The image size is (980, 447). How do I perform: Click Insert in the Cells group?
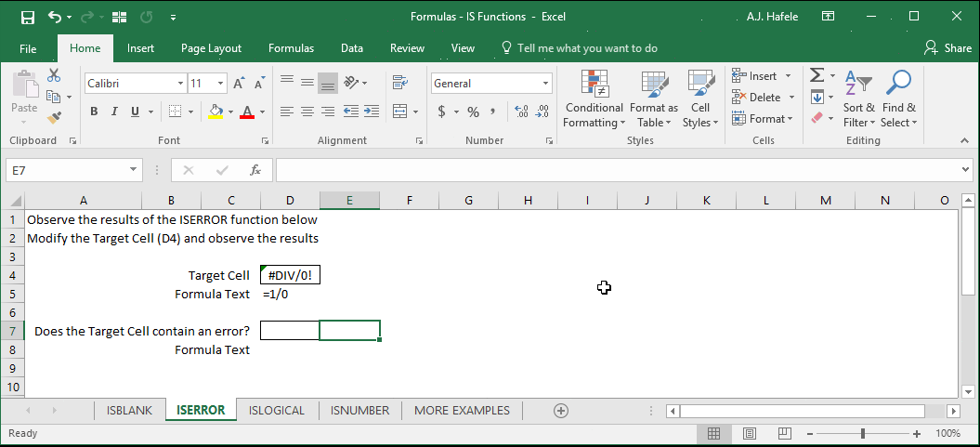(x=762, y=75)
